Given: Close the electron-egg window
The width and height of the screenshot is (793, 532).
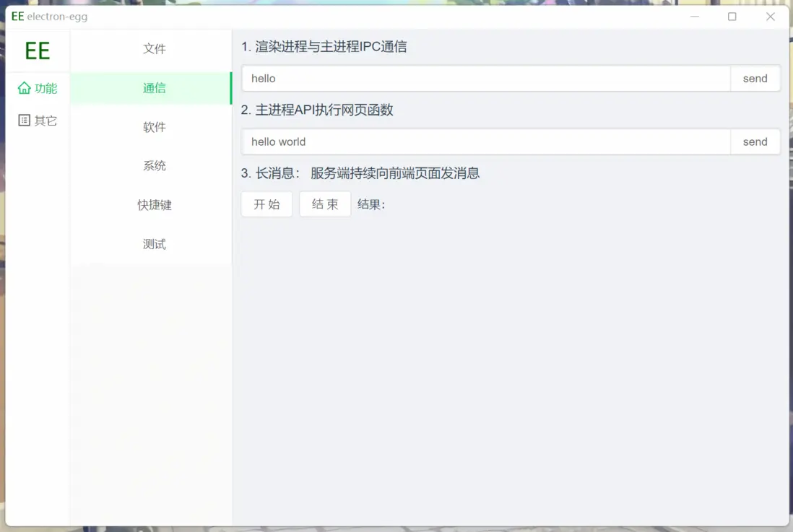Looking at the screenshot, I should pyautogui.click(x=770, y=17).
